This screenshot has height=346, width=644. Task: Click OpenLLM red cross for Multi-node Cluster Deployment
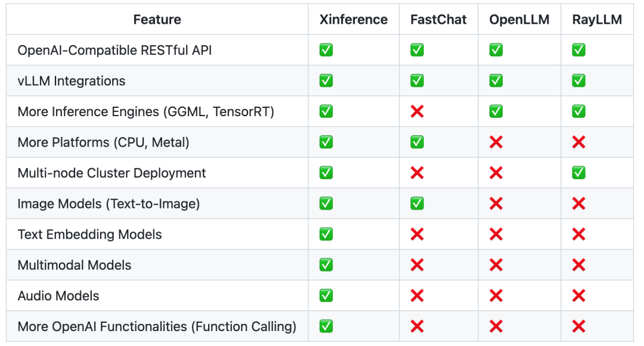[x=496, y=173]
